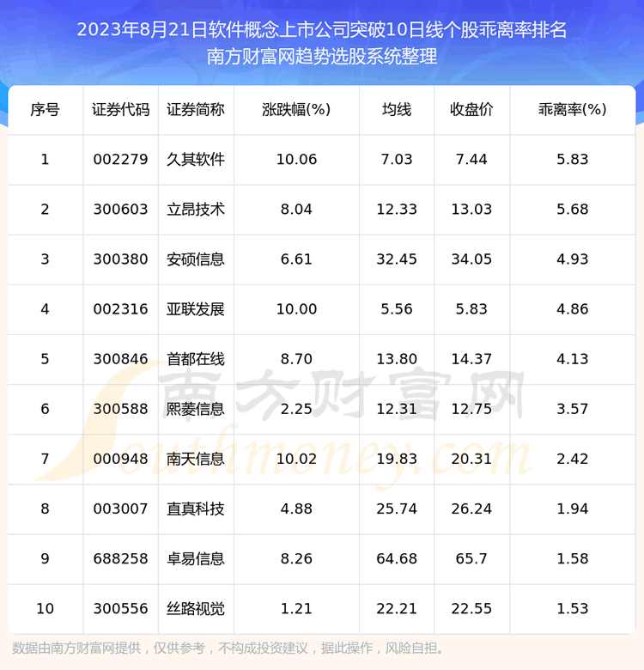644x670 pixels.
Task: Select the 证券代码 column header
Action: coord(120,110)
